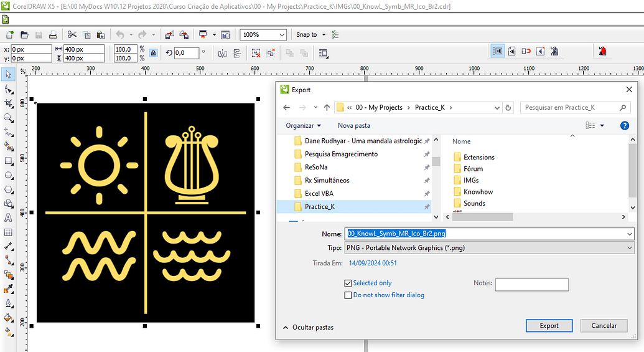Click the Mirror horizontally icon

coord(222,53)
